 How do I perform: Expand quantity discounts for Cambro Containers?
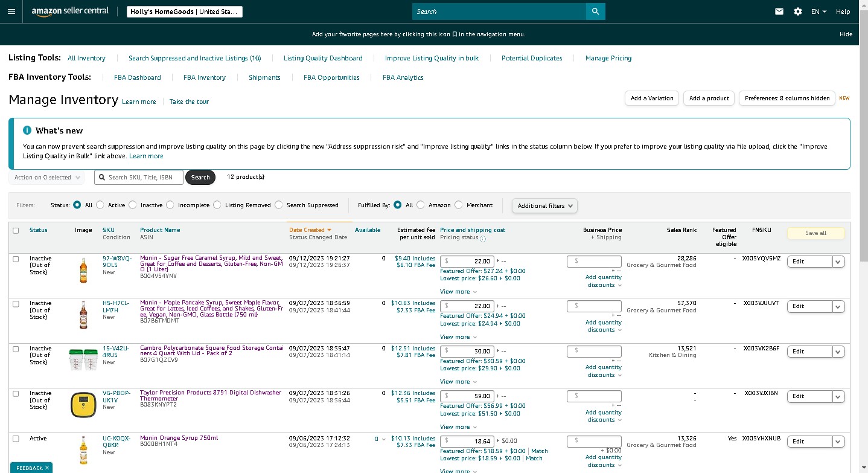(603, 371)
